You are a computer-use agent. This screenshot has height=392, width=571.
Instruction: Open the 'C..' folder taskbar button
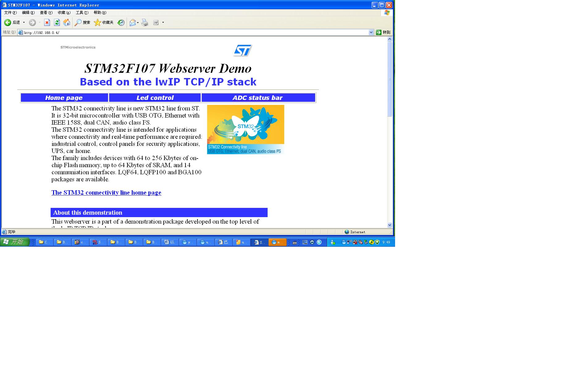44,242
